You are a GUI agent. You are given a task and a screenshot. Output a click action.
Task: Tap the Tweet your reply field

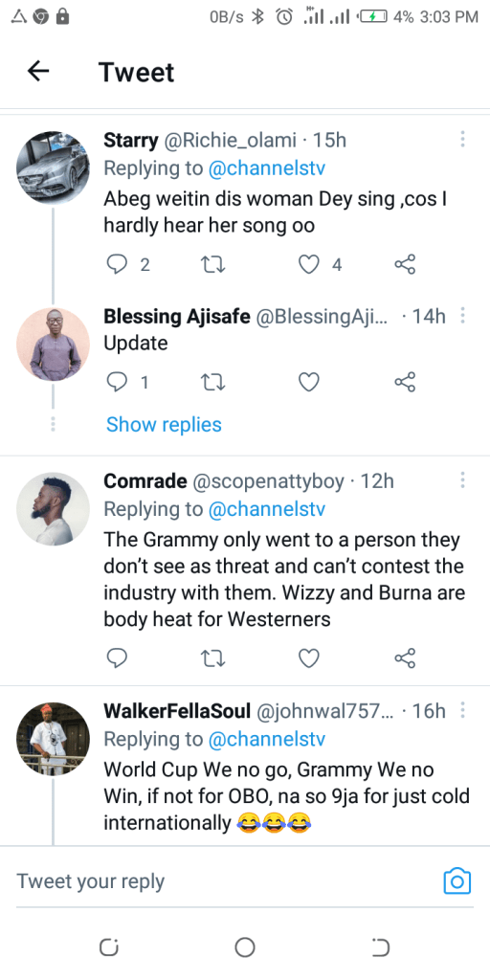click(x=225, y=881)
